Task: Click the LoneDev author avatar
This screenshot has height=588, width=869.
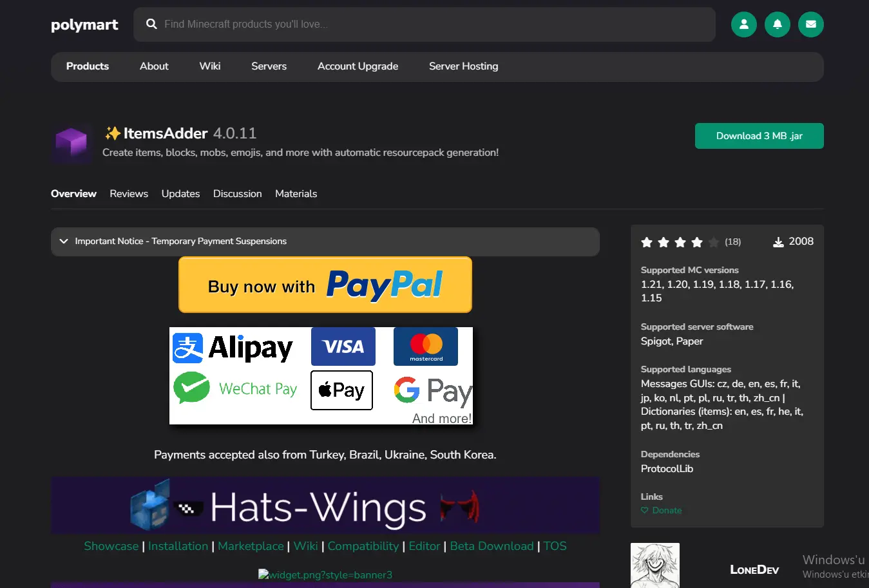Action: 655,565
